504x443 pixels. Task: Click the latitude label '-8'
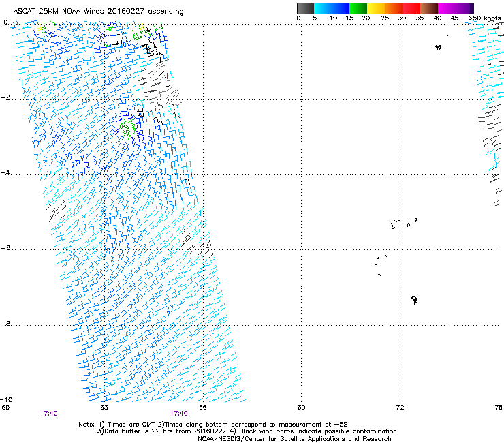click(x=5, y=324)
